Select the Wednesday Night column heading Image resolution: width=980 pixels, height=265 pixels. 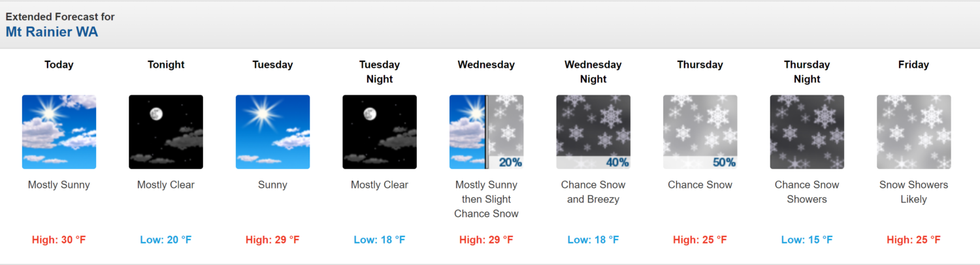click(593, 72)
